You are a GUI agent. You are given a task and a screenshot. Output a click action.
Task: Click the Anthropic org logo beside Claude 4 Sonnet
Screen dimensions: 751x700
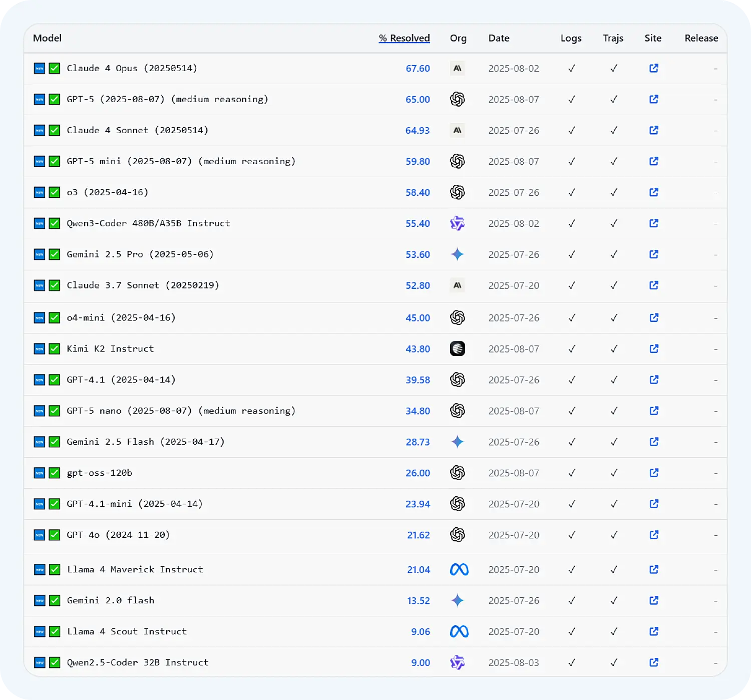click(457, 130)
